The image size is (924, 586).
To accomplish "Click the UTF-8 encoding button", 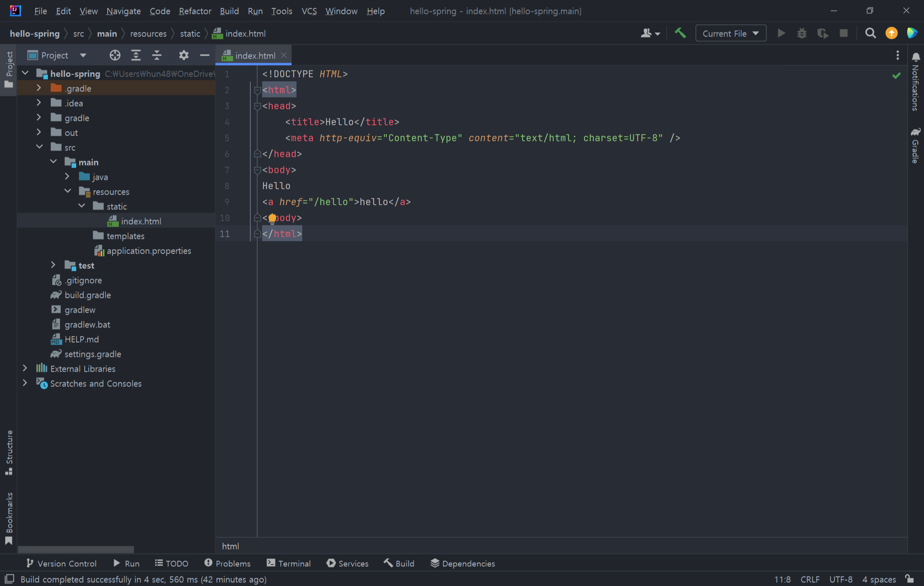I will pyautogui.click(x=840, y=579).
